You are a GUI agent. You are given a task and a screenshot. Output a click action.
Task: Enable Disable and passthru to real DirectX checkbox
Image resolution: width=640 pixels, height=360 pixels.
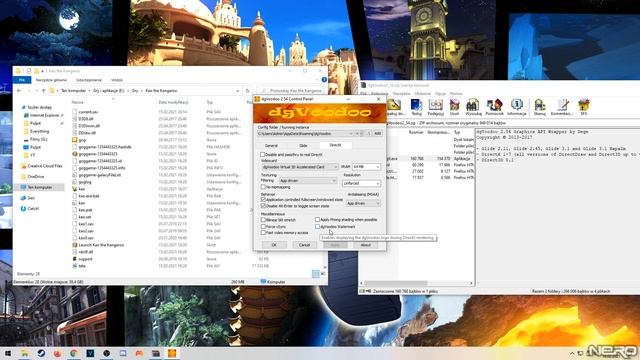click(x=263, y=155)
